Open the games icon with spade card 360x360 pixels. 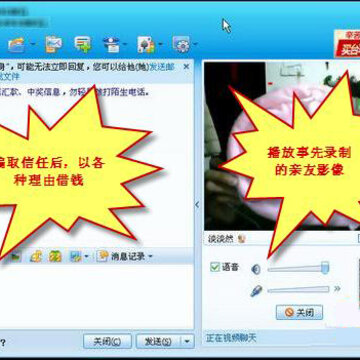click(x=146, y=45)
